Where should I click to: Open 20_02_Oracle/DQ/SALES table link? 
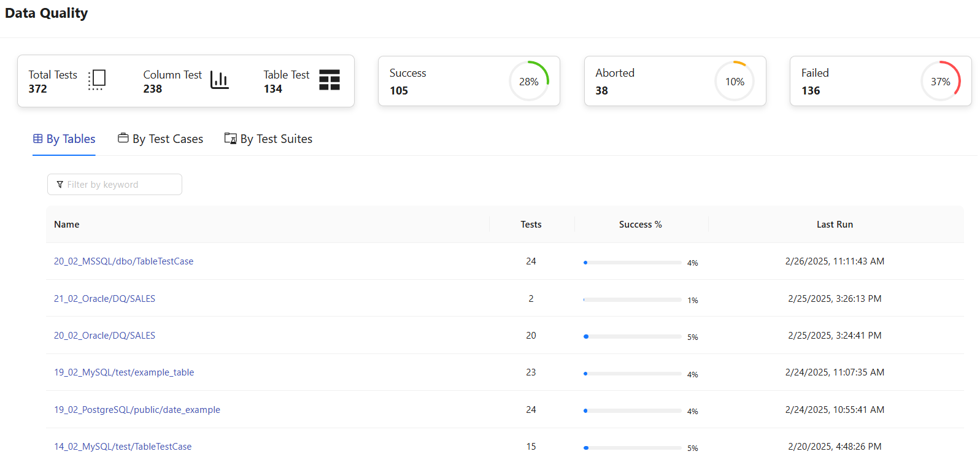point(104,336)
